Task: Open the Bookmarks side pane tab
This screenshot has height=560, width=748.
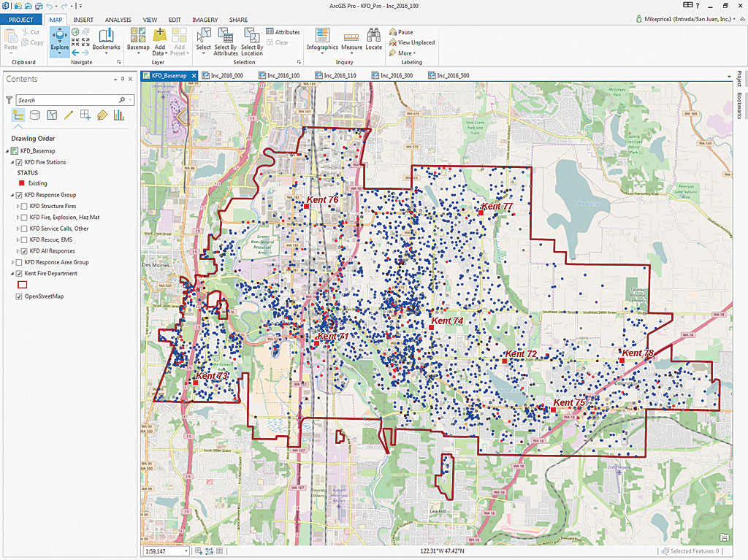Action: click(x=739, y=105)
